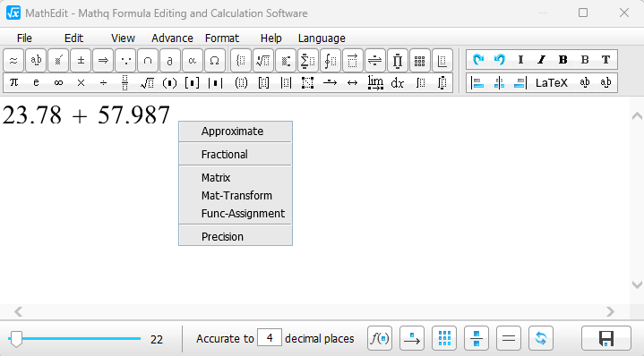Image resolution: width=644 pixels, height=356 pixels.
Task: Insert absolute value bars template
Action: (215, 83)
